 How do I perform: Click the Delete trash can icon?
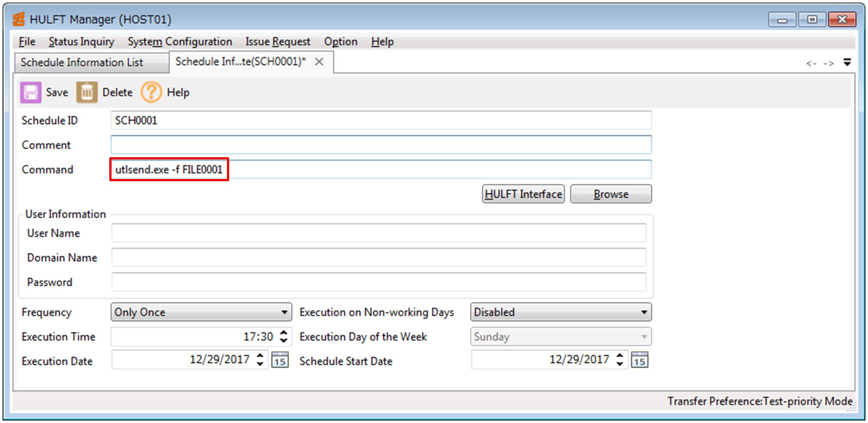click(86, 92)
